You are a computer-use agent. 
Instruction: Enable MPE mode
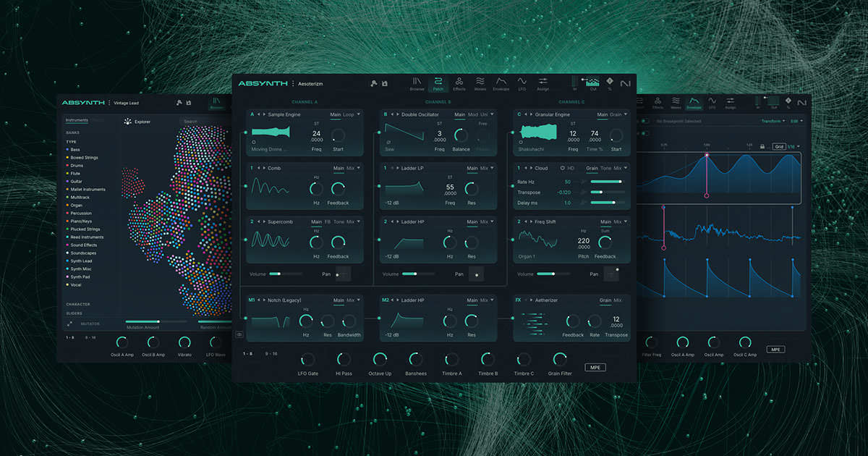[595, 367]
